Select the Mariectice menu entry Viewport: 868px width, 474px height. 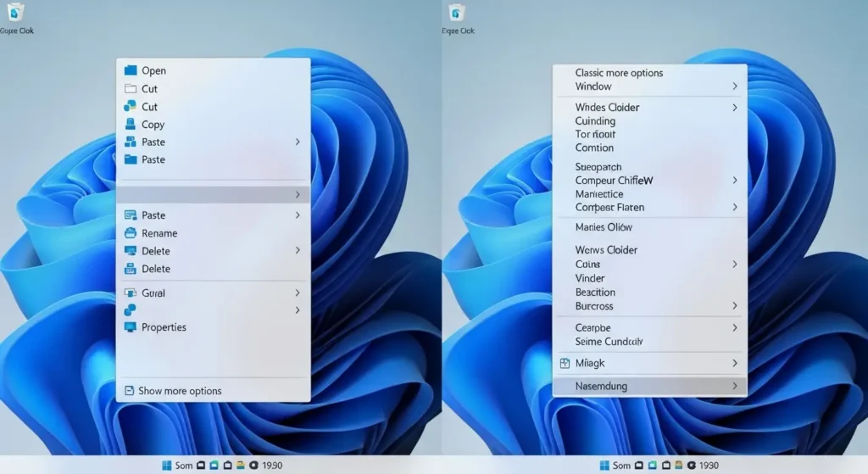point(649,194)
